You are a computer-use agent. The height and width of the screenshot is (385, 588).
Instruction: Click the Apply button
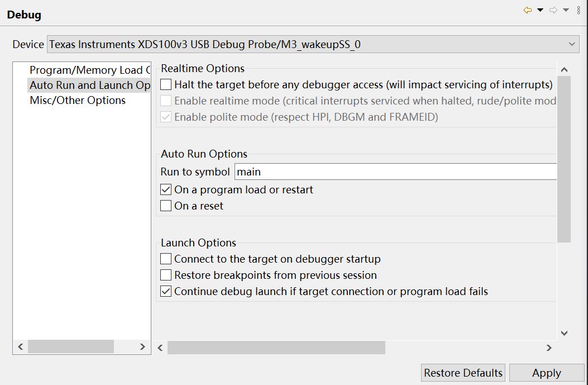point(546,373)
